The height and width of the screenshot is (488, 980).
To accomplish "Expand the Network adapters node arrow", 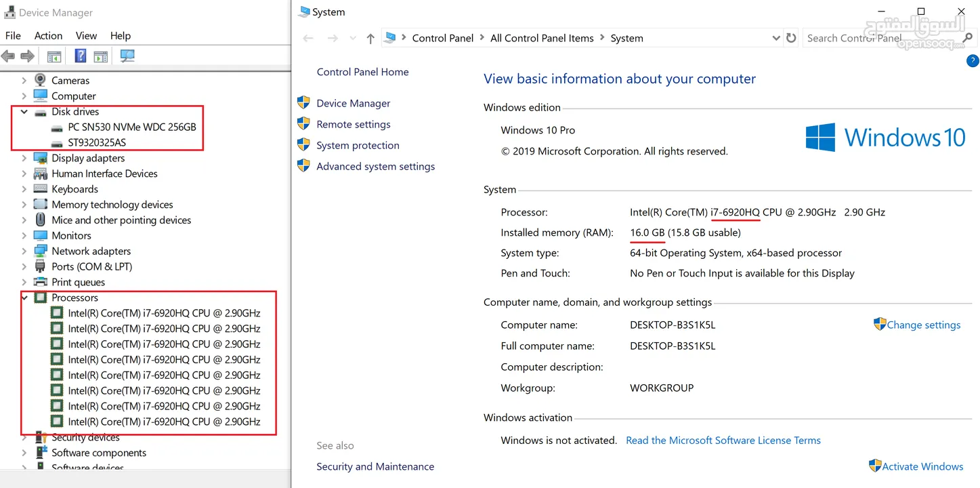I will tap(24, 251).
